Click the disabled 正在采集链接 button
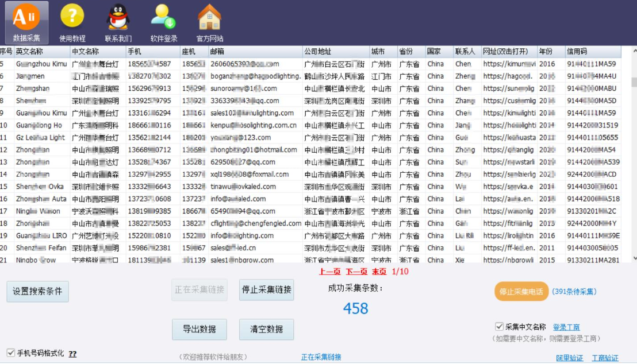Viewport: 637px width, 364px height. 199,290
